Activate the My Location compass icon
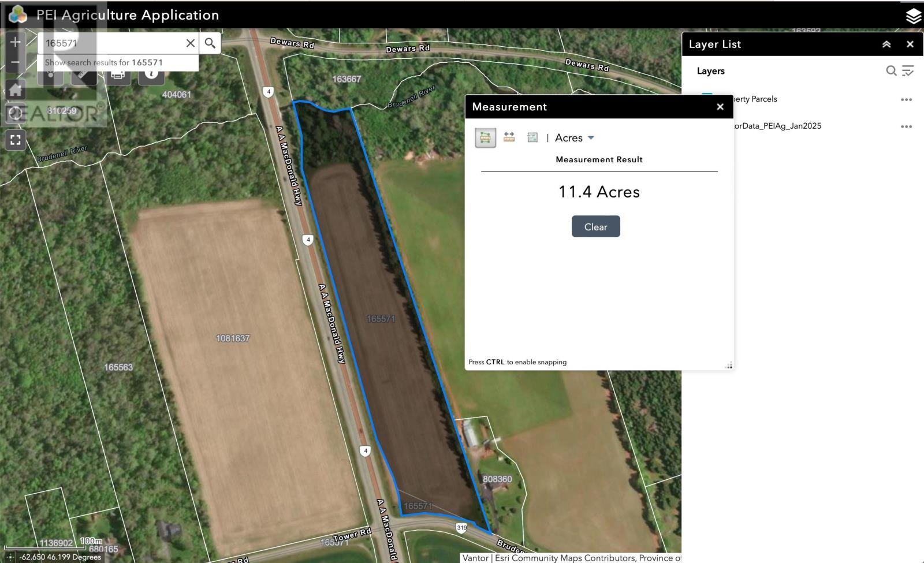The width and height of the screenshot is (924, 563). click(x=14, y=114)
